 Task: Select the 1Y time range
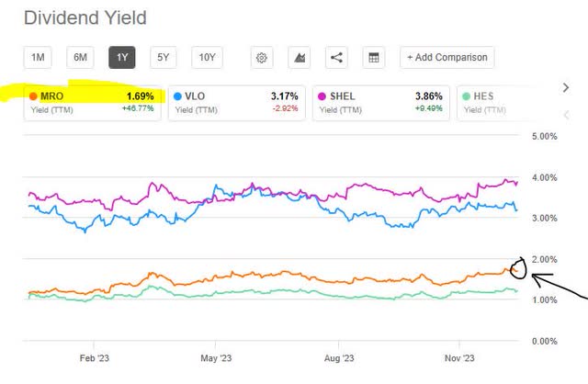[x=121, y=58]
